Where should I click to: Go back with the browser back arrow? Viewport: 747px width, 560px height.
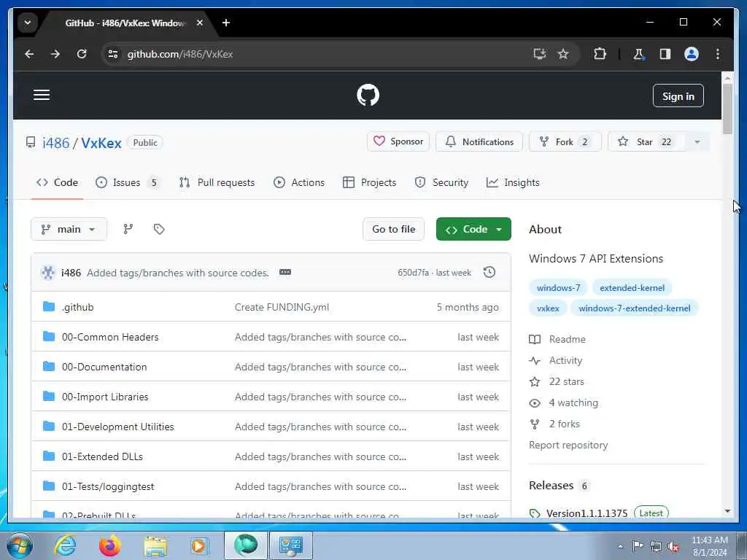[x=29, y=54]
